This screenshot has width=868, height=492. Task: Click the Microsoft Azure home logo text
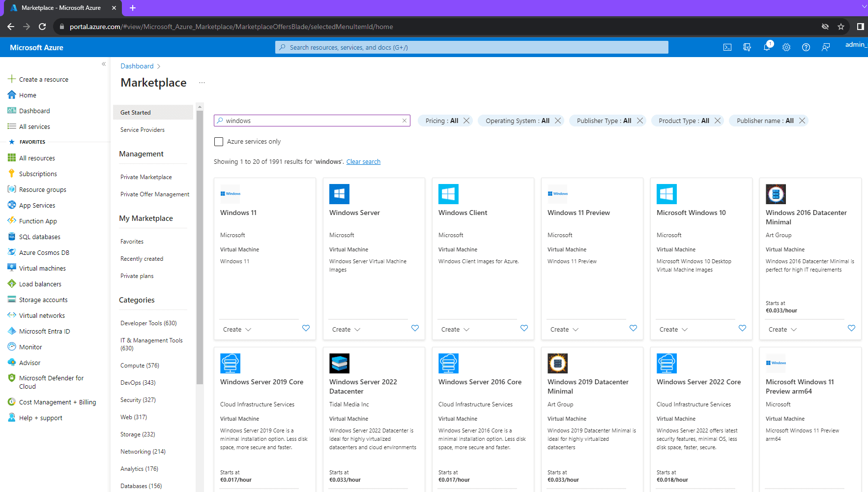pos(36,47)
